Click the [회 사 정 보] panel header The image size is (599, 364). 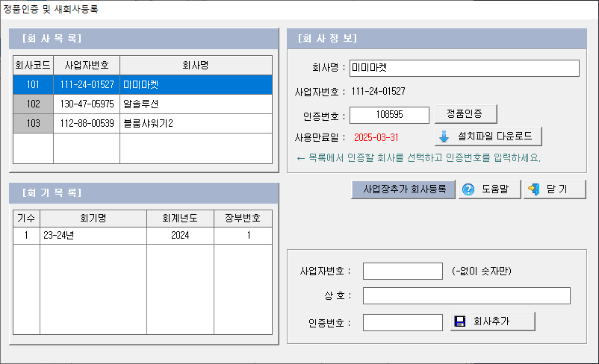pos(437,39)
